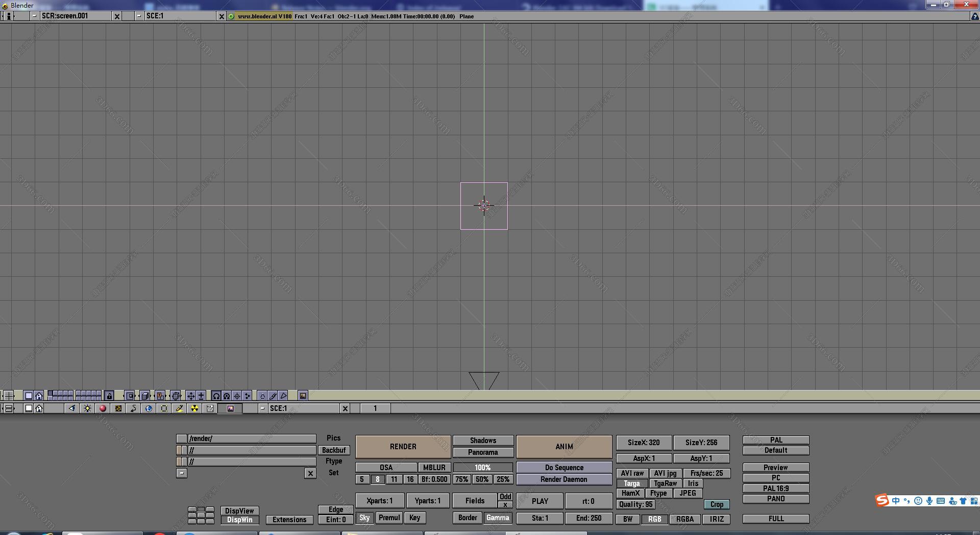Enable OSA oversampling
The image size is (980, 535).
tap(385, 467)
